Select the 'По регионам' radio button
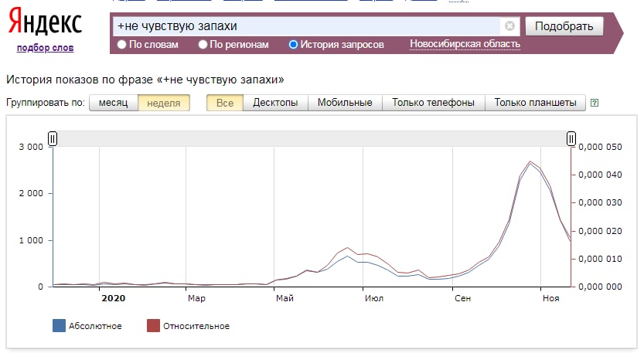This screenshot has width=644, height=353. pos(203,44)
